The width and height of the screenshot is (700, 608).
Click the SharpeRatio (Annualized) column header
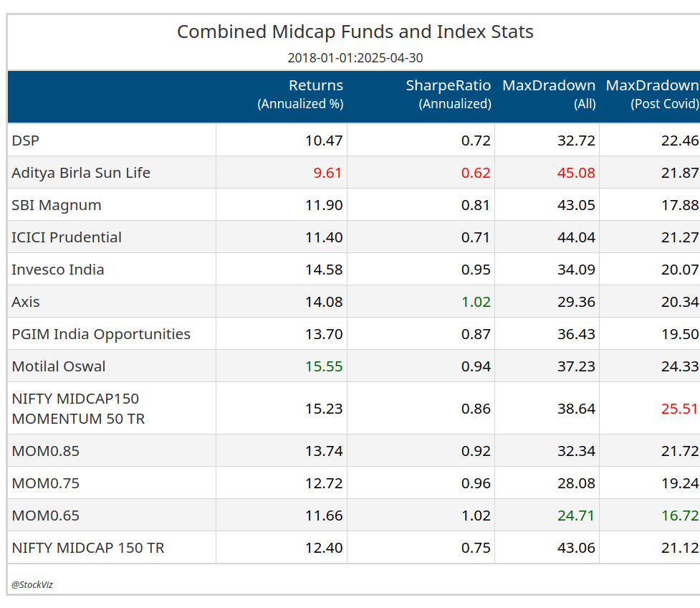point(449,94)
